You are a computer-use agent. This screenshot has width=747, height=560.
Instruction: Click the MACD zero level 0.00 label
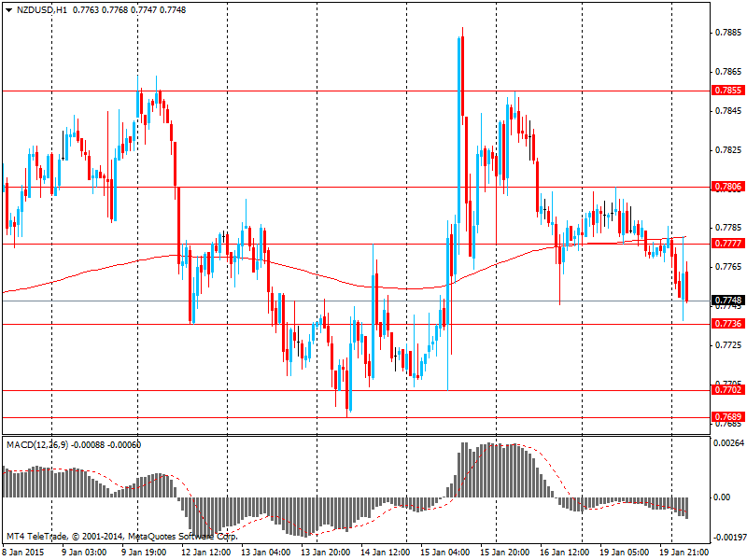click(722, 497)
